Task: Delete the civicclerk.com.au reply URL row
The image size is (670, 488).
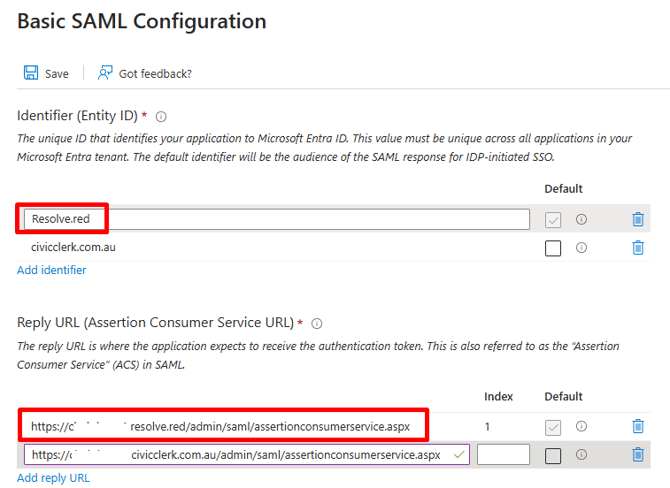Action: pos(638,455)
